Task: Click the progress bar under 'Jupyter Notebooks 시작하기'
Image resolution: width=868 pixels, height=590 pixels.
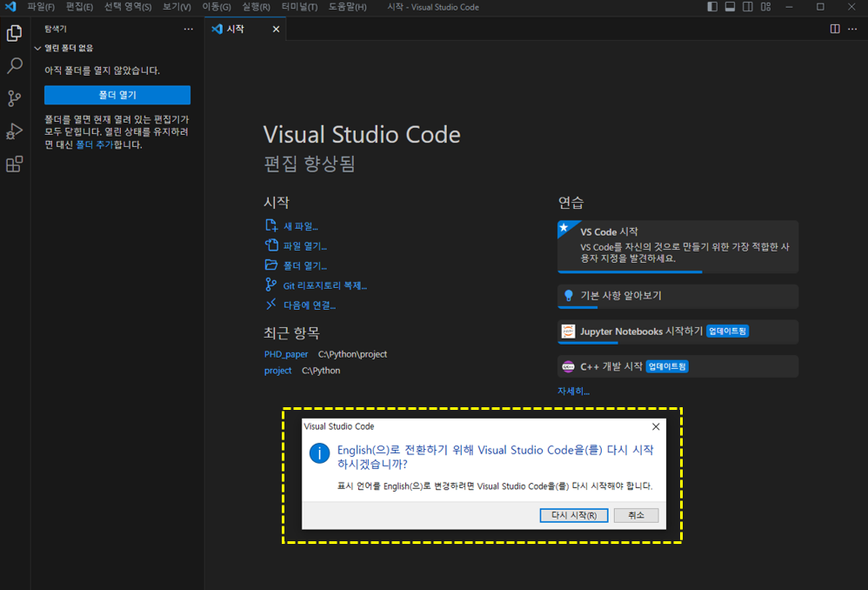Action: 588,342
